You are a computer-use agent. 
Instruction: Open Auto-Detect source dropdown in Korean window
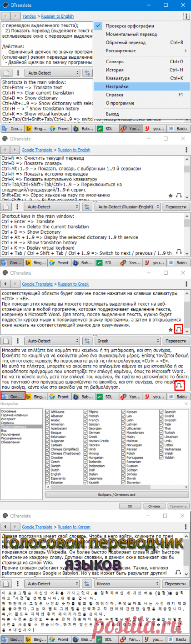[x=52, y=584]
